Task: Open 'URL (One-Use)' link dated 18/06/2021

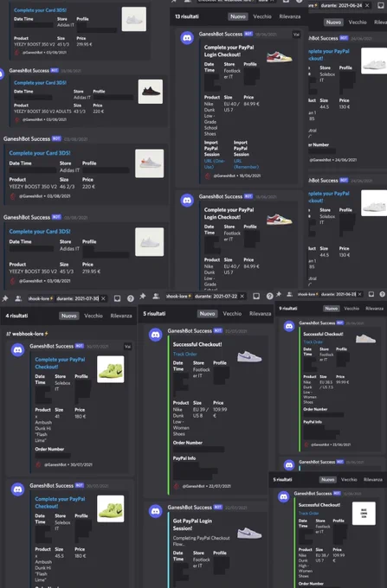Action: [x=215, y=164]
